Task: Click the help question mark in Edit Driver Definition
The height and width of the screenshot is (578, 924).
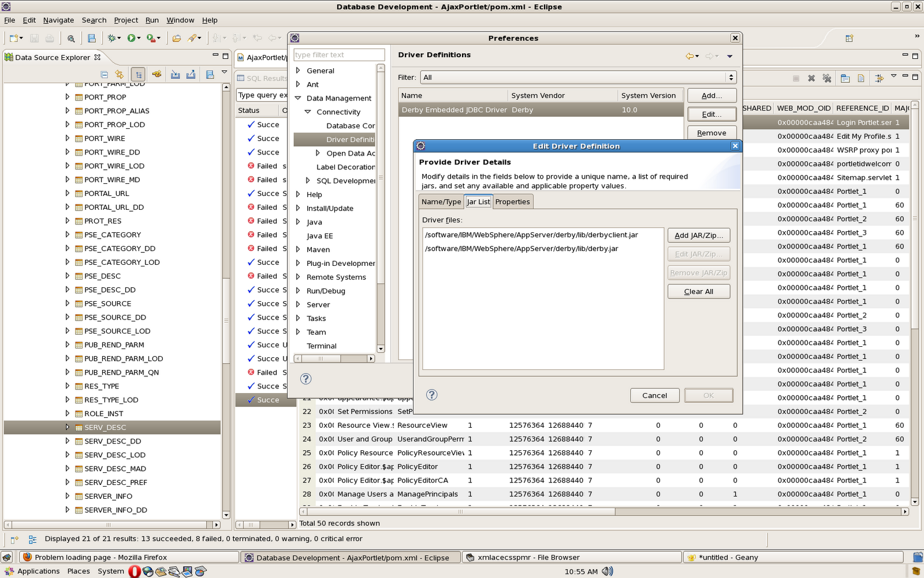Action: 431,395
